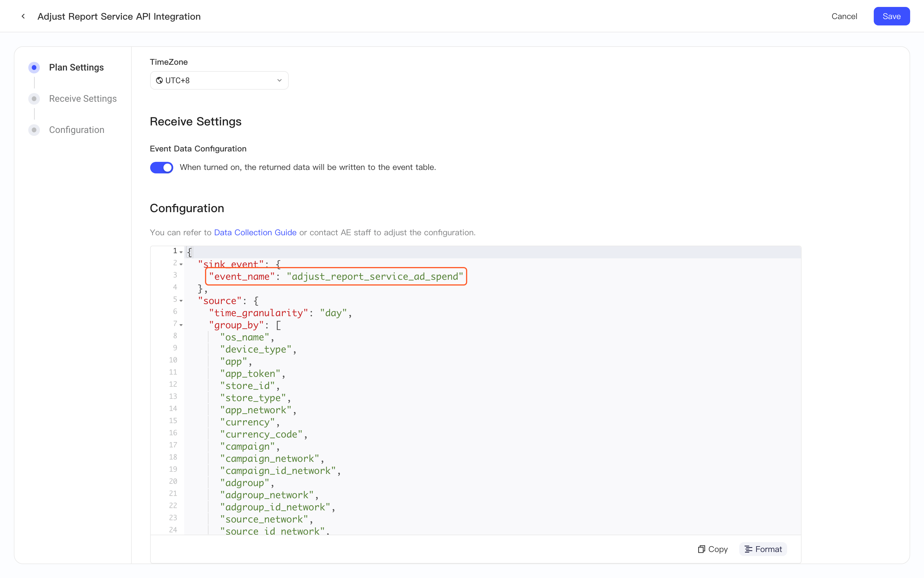Click the Cancel button
Screen dimensions: 924x578
[x=844, y=16]
